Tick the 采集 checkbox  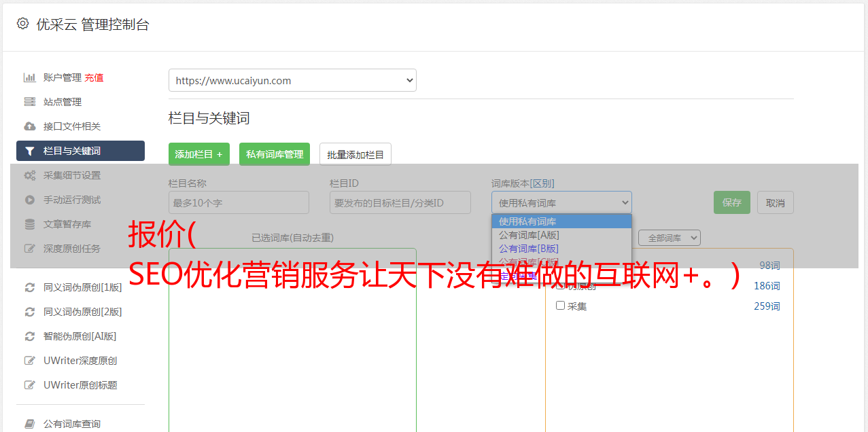point(561,306)
